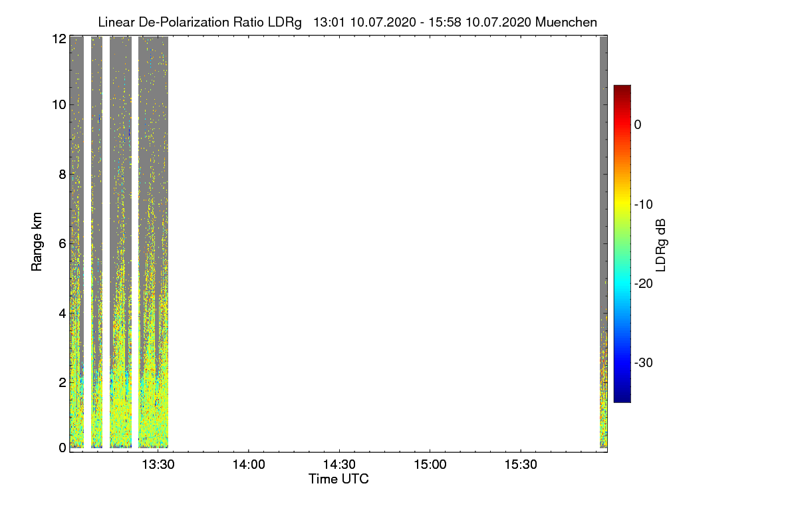Click the plot title text
The height and width of the screenshot is (532, 798).
(347, 22)
